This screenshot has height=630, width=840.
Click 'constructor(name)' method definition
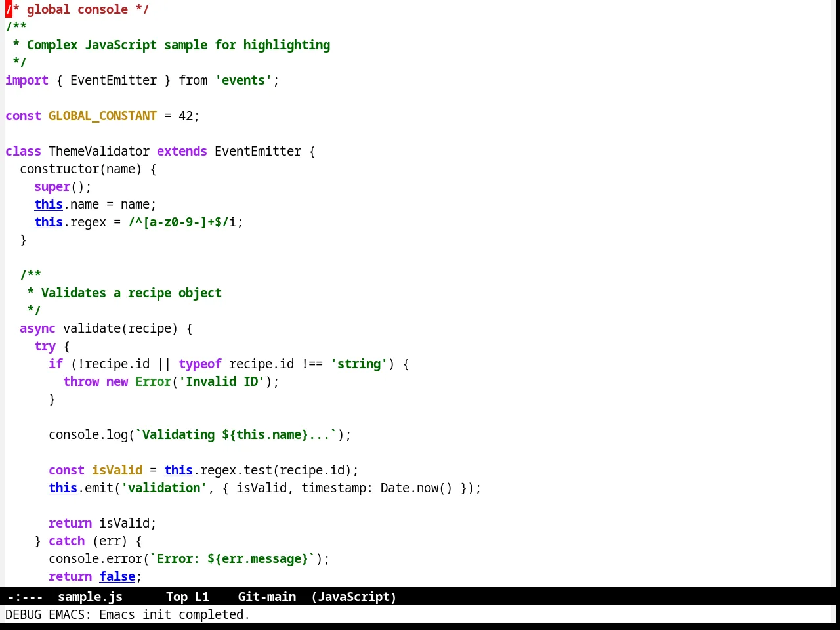click(81, 169)
